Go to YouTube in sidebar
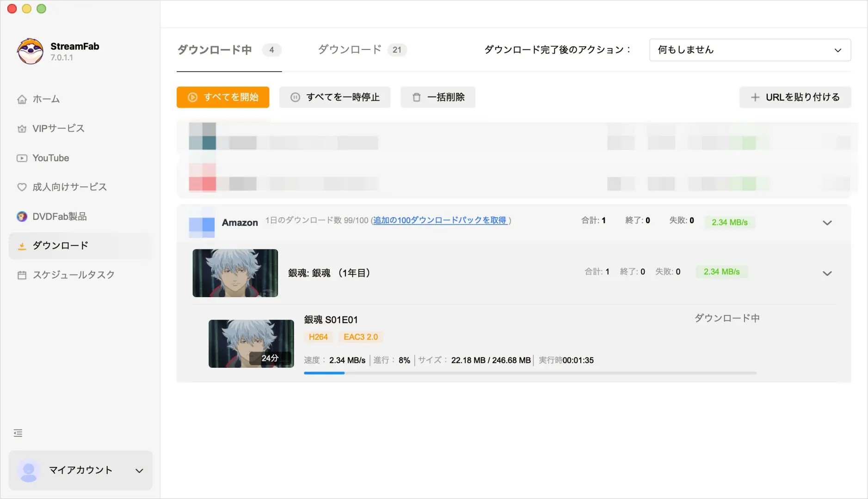Image resolution: width=868 pixels, height=499 pixels. (51, 158)
